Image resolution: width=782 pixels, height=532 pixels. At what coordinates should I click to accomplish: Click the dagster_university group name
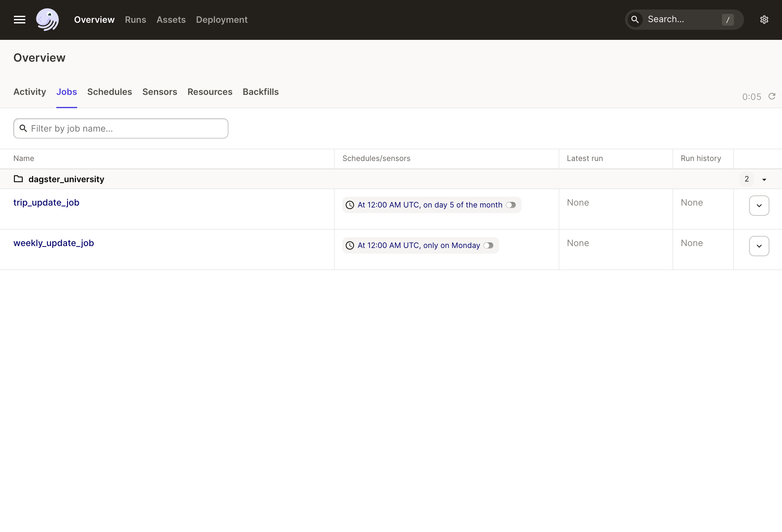tap(66, 179)
